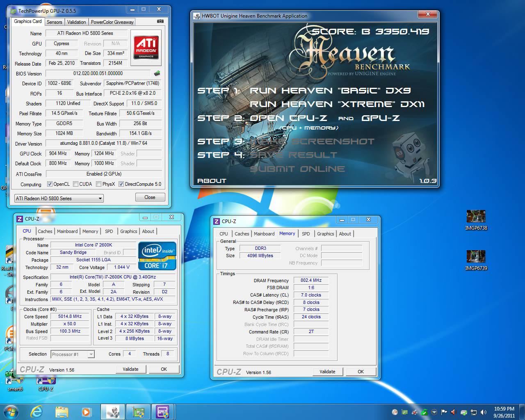Open Graphics tab in CPU-Z Timings window
525x420 pixels.
click(326, 234)
